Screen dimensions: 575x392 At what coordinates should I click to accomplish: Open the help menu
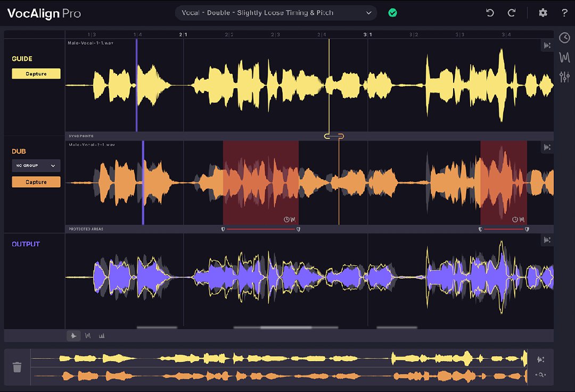pyautogui.click(x=564, y=12)
